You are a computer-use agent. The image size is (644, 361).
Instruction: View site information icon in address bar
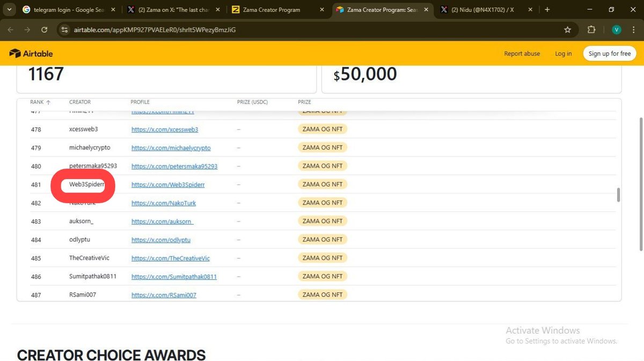coord(64,30)
